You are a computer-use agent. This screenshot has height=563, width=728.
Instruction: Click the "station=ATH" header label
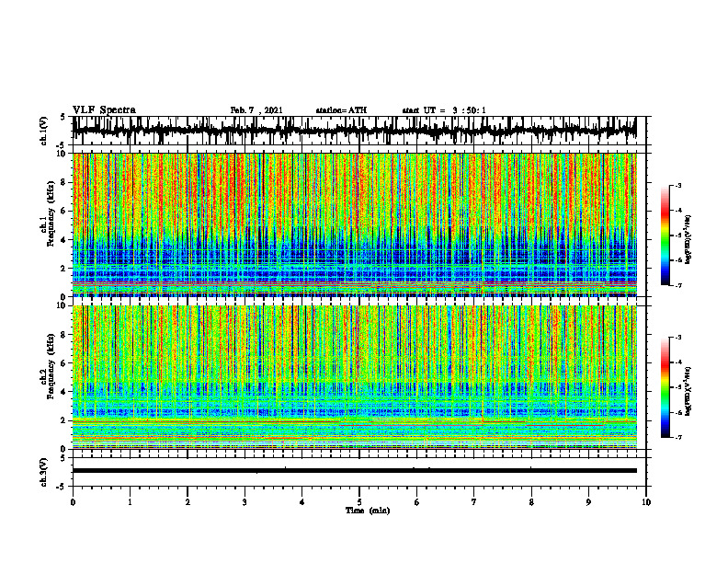pos(341,110)
